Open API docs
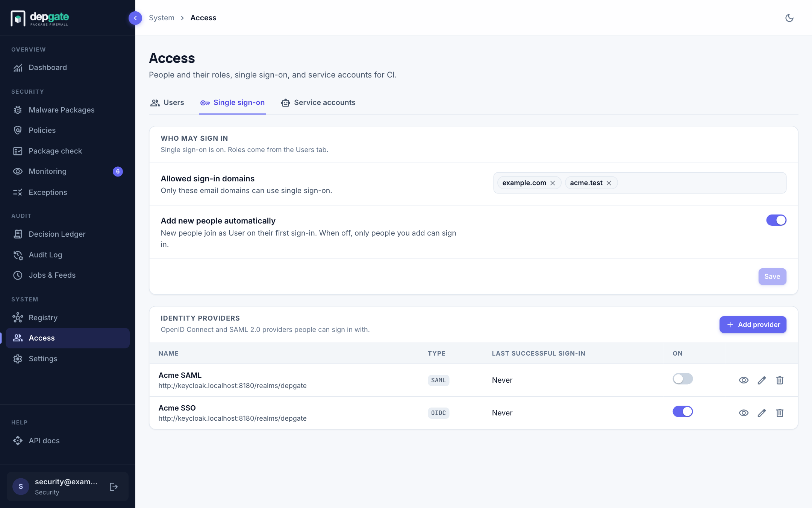This screenshot has height=508, width=812. coord(68,441)
